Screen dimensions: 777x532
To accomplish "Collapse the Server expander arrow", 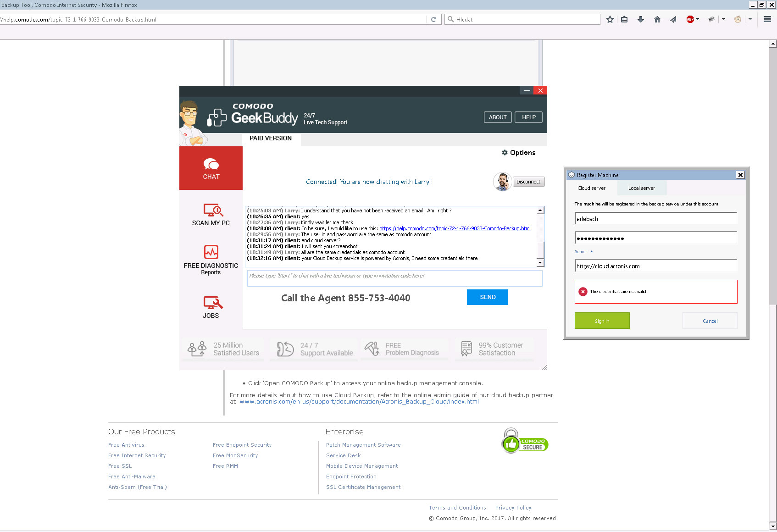I will click(x=591, y=251).
